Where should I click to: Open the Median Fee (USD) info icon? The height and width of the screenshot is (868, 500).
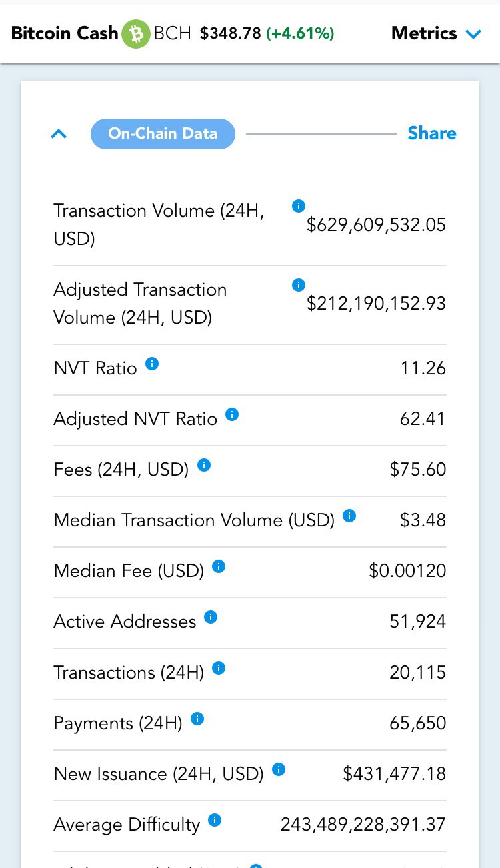click(219, 566)
